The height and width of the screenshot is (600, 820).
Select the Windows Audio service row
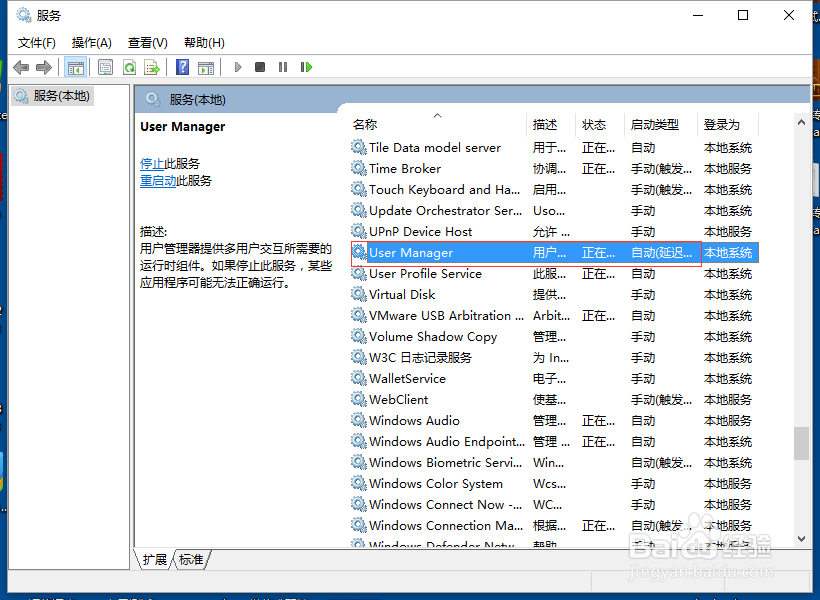pyautogui.click(x=413, y=420)
